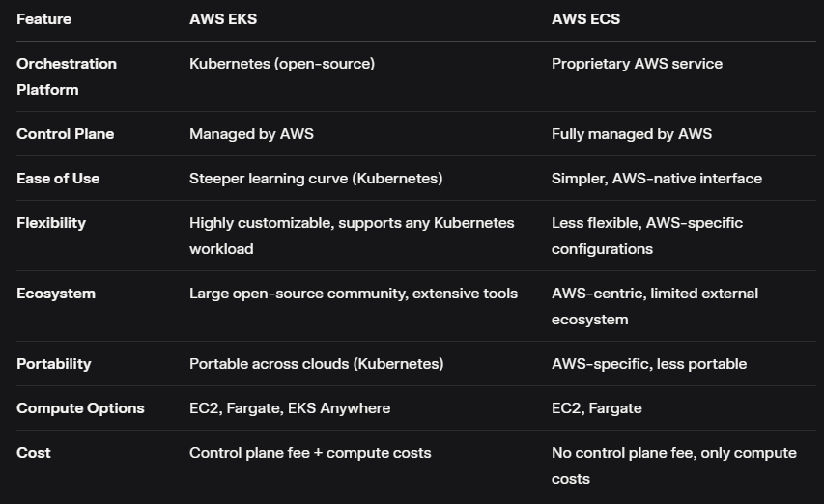Select the Ease of Use row label

click(58, 179)
